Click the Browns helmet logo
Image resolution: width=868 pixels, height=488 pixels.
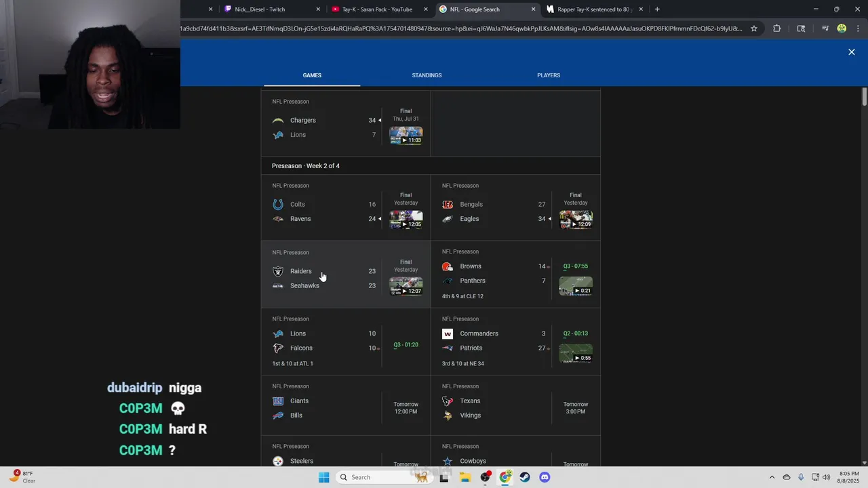pos(447,266)
